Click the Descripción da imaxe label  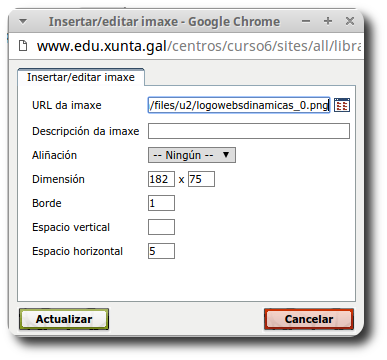pos(86,131)
